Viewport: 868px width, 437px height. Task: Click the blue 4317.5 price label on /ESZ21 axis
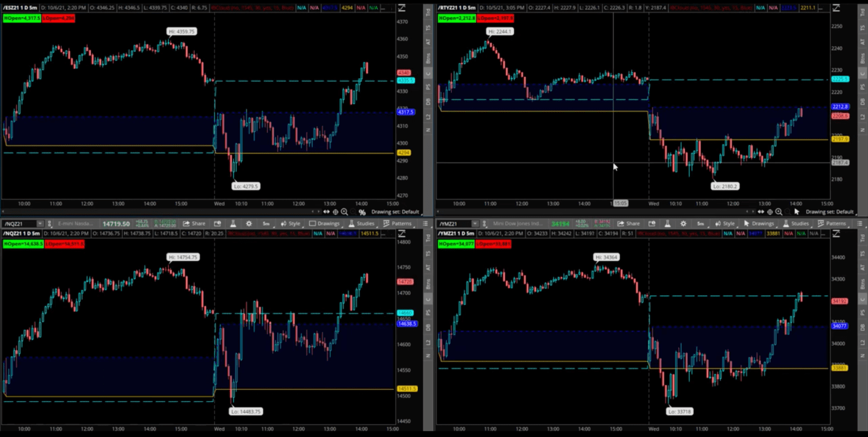405,112
